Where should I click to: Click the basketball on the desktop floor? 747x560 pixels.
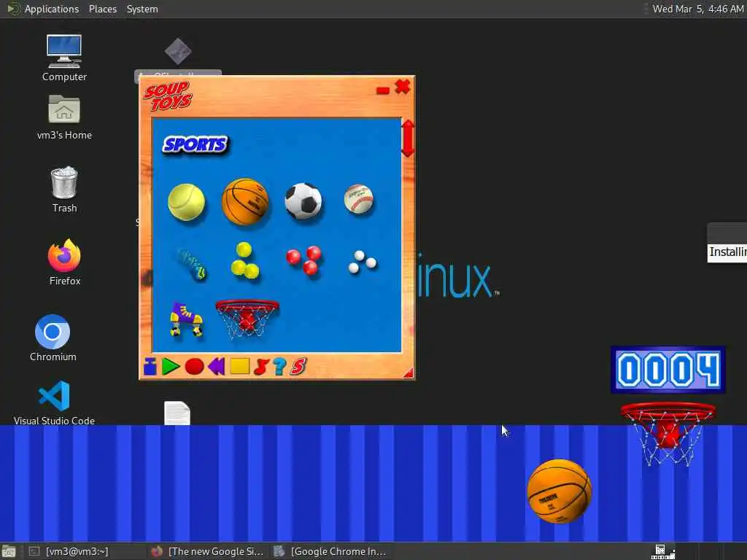560,491
